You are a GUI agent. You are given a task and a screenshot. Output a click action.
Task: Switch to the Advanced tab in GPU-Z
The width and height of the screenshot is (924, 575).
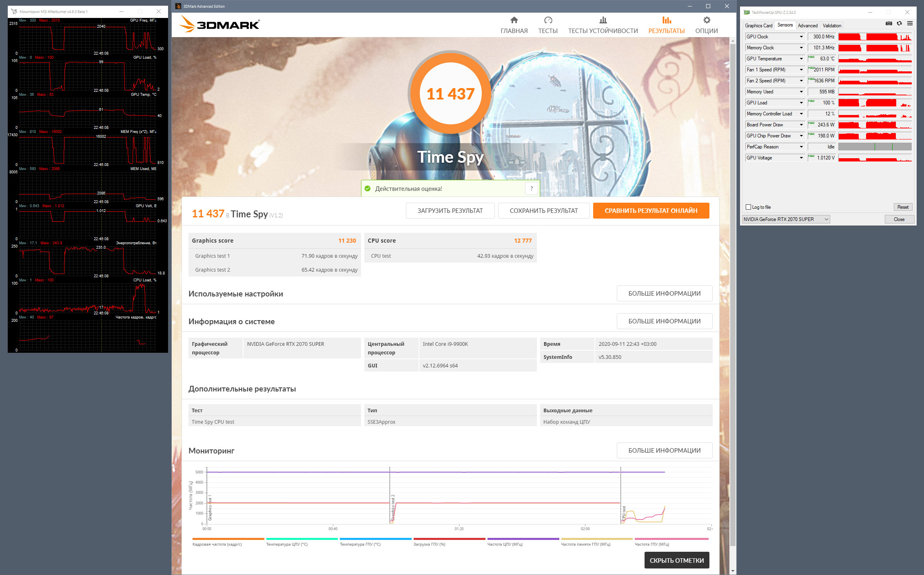tap(807, 26)
